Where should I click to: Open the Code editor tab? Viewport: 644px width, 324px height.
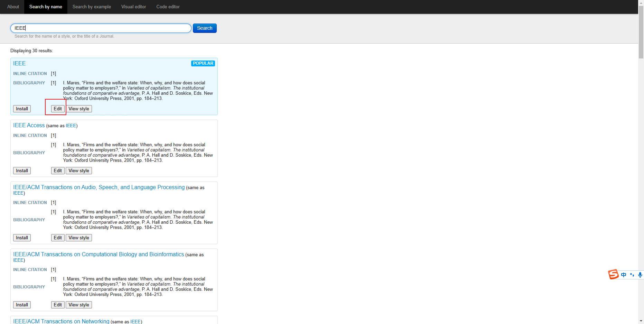[168, 7]
